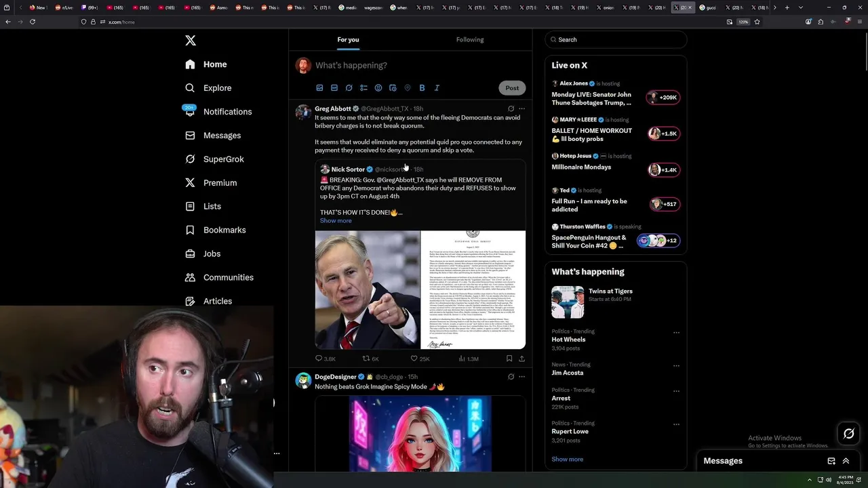
Task: Toggle italic formatting in composer
Action: [437, 88]
